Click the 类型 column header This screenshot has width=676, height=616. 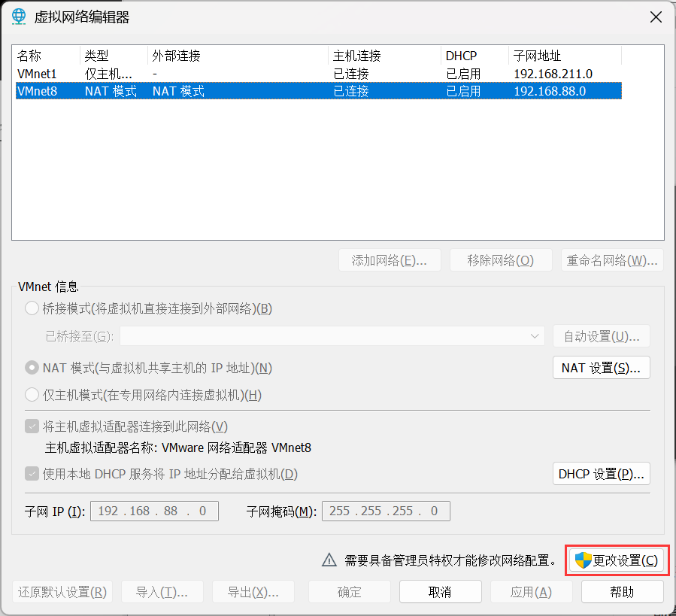point(114,56)
